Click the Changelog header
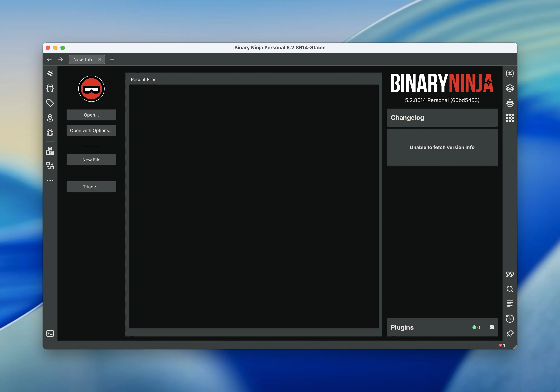This screenshot has width=560, height=392. 442,118
